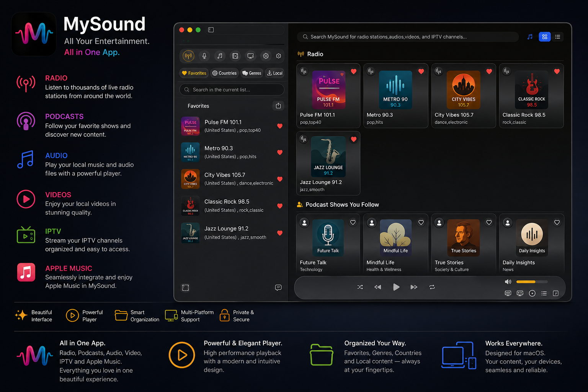Select the Local filter tab
588x392 pixels.
click(275, 73)
